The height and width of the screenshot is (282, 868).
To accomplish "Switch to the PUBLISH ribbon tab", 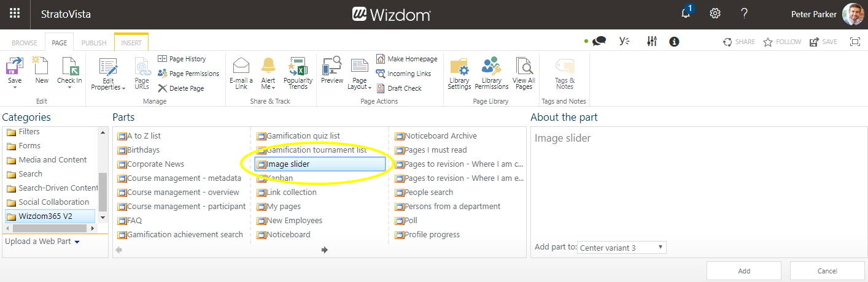I will tap(94, 43).
